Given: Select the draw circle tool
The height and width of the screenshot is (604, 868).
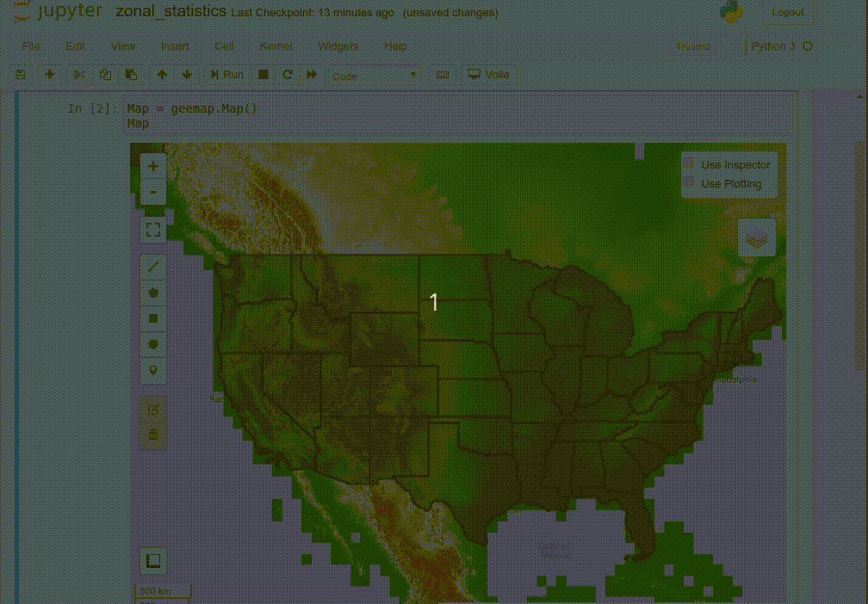Looking at the screenshot, I should pyautogui.click(x=152, y=344).
